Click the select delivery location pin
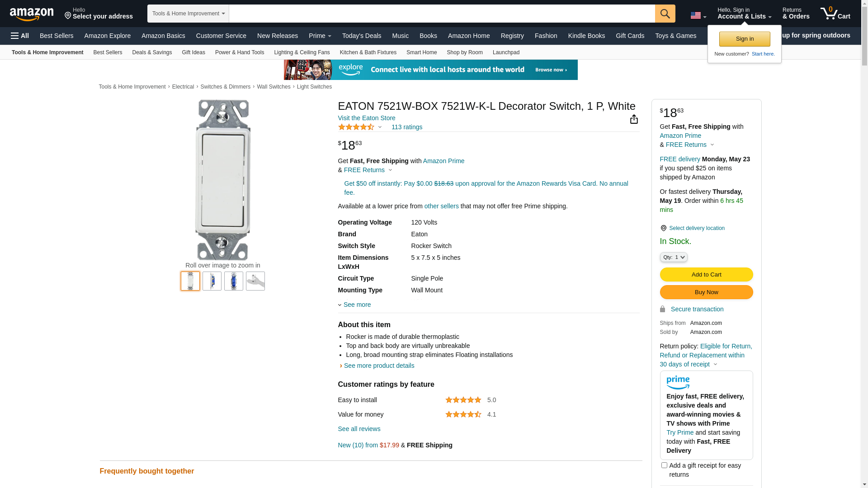Image resolution: width=868 pixels, height=488 pixels. point(664,228)
